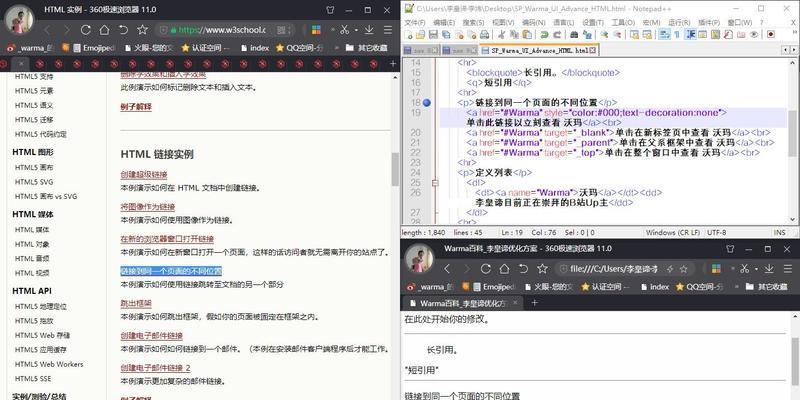The width and height of the screenshot is (800, 400).
Task: Click the home icon in Warma百科 browser
Action: 504,268
